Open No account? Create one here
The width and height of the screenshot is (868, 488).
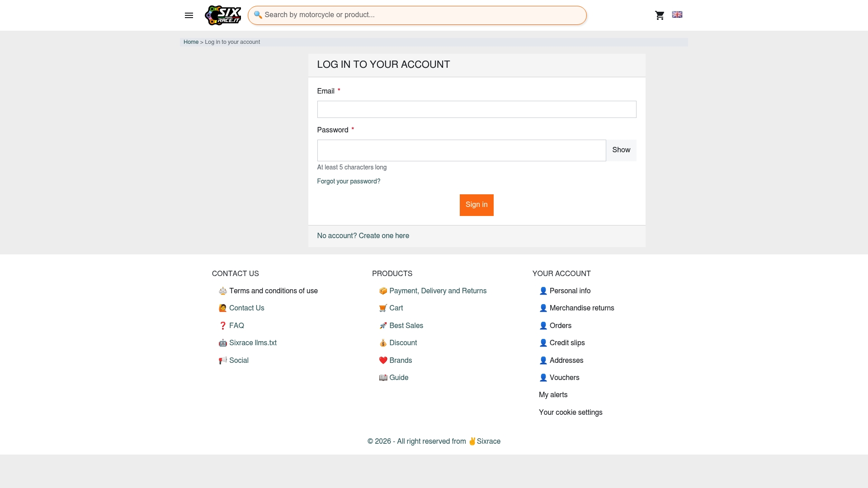tap(363, 236)
